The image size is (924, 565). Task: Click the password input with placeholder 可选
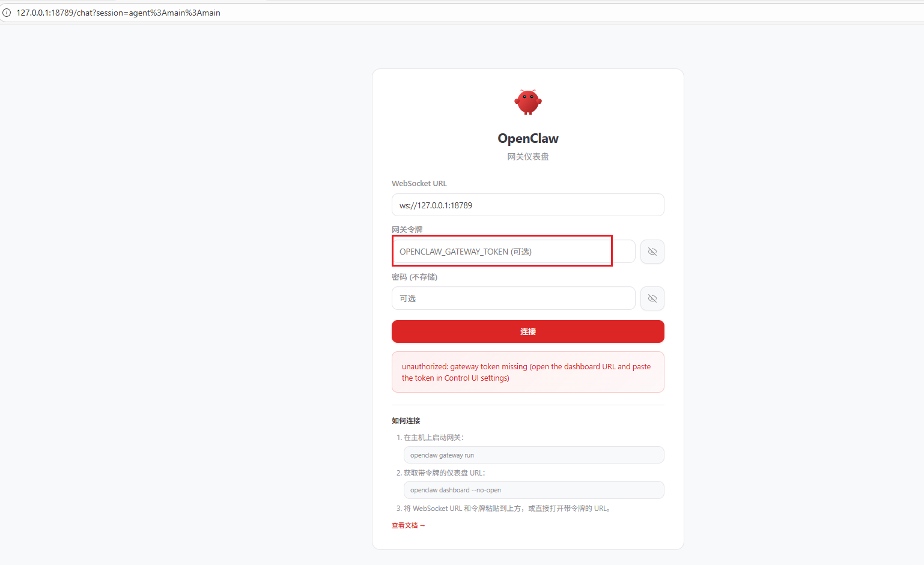tap(514, 298)
